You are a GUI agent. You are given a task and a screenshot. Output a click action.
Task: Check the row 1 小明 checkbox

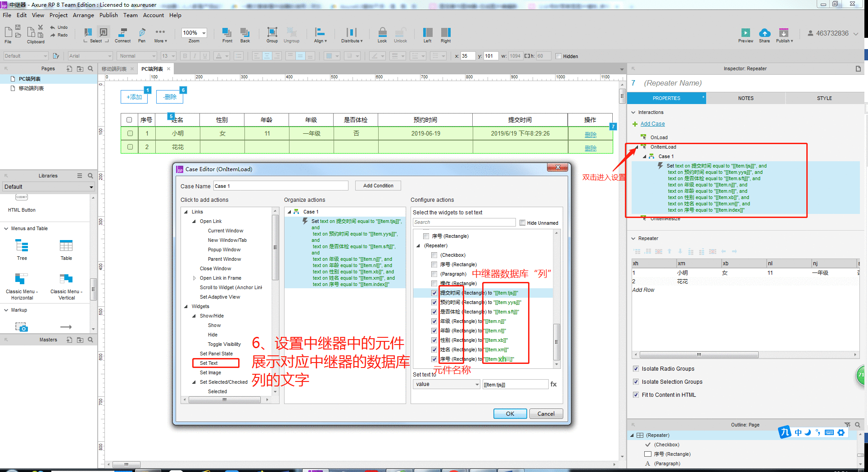point(130,133)
